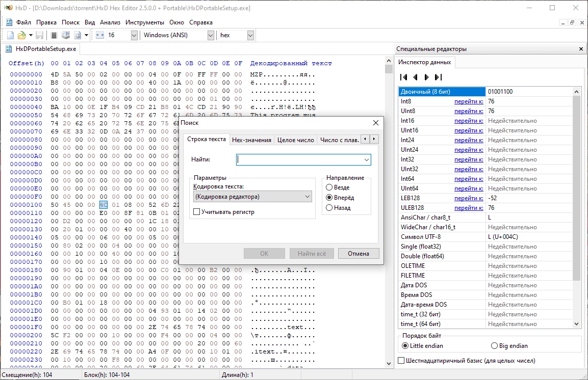The height and width of the screenshot is (380, 588).
Task: Click HxD application icon in menu bar
Action: coord(9,22)
